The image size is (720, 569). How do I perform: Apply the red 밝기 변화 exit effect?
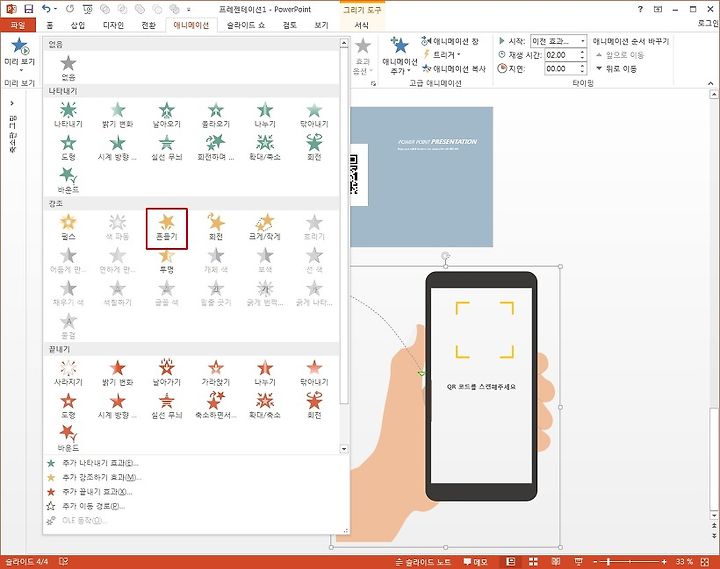coord(118,373)
